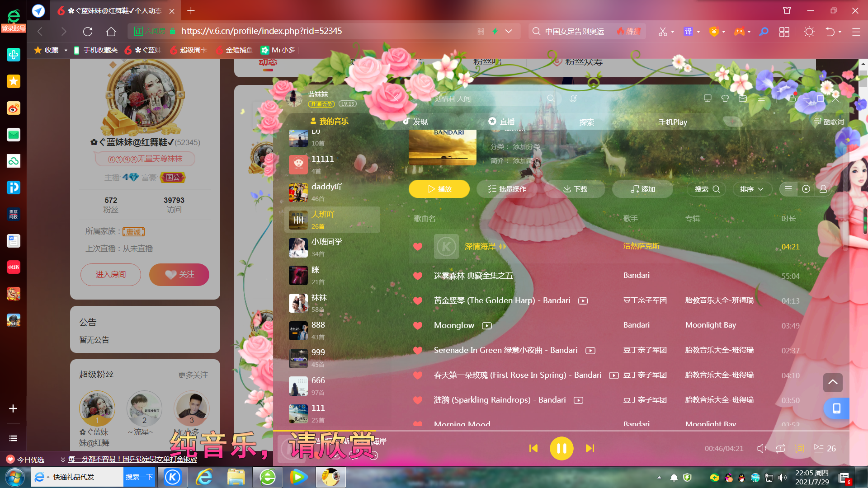Unlike the song 迷雾森林 典藏全集之五
The image size is (868, 488).
click(x=418, y=276)
